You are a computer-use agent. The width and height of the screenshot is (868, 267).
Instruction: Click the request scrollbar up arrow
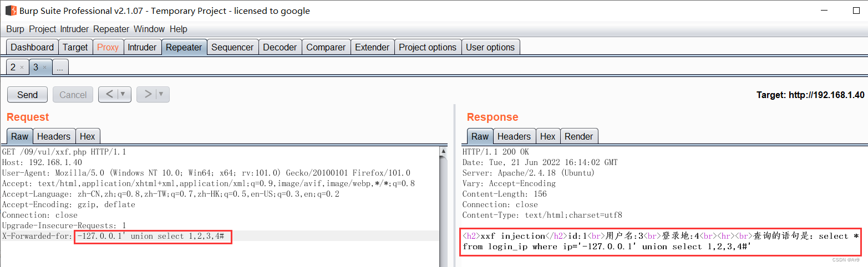click(443, 151)
